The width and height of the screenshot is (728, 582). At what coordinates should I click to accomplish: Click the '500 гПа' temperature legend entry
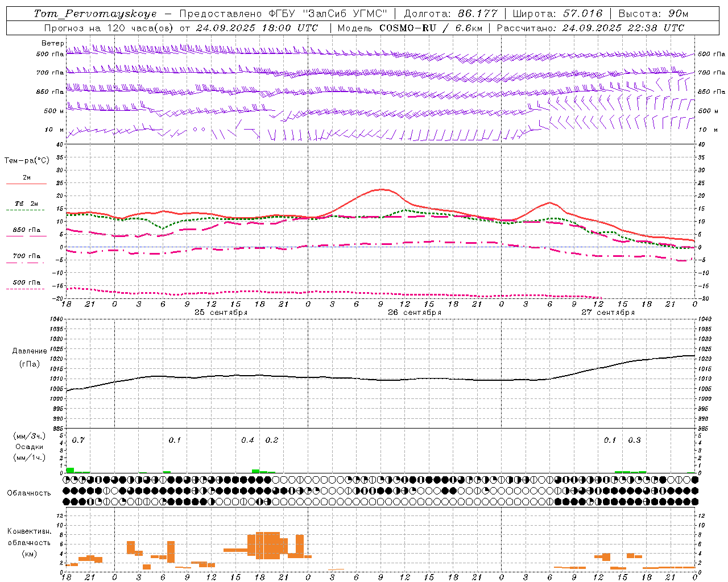click(26, 282)
